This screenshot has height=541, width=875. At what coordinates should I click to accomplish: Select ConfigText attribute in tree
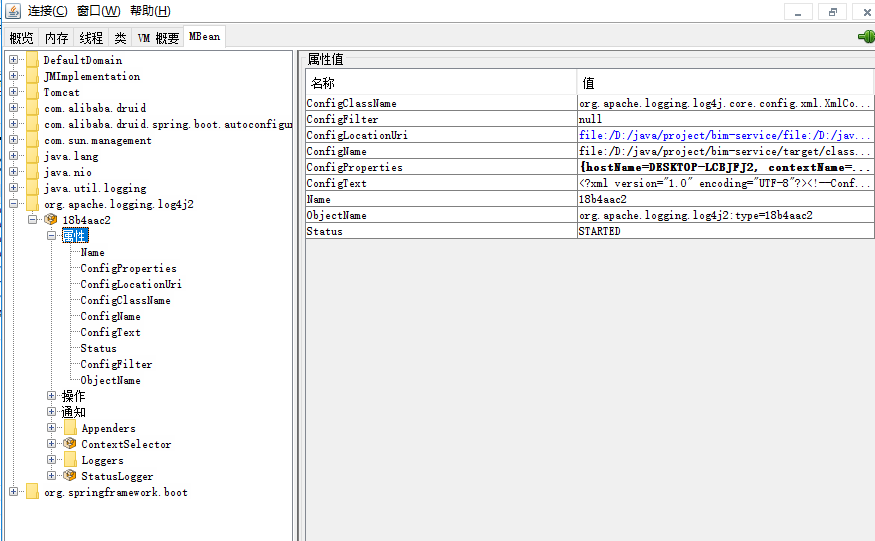[110, 332]
